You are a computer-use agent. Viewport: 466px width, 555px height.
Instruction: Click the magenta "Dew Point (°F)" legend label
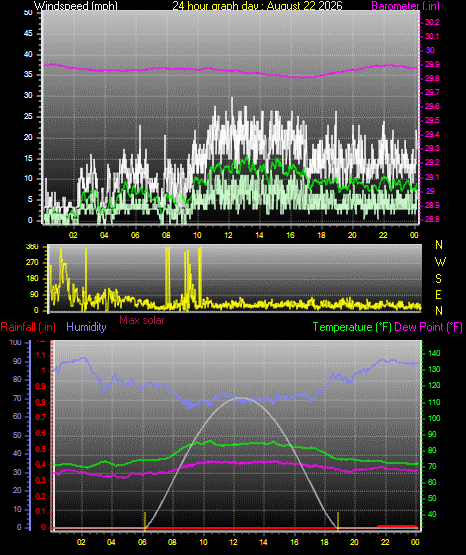[428, 327]
